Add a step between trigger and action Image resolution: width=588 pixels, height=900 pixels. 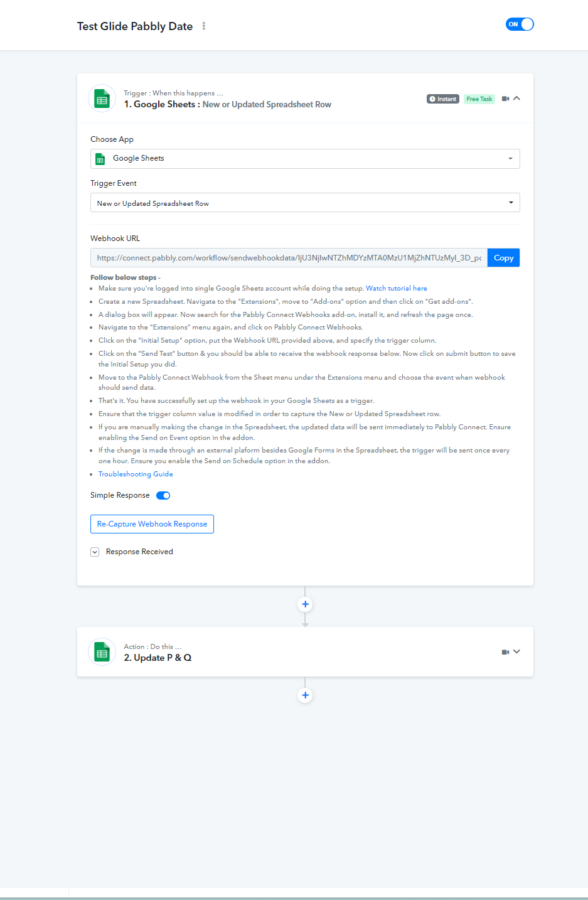(305, 604)
